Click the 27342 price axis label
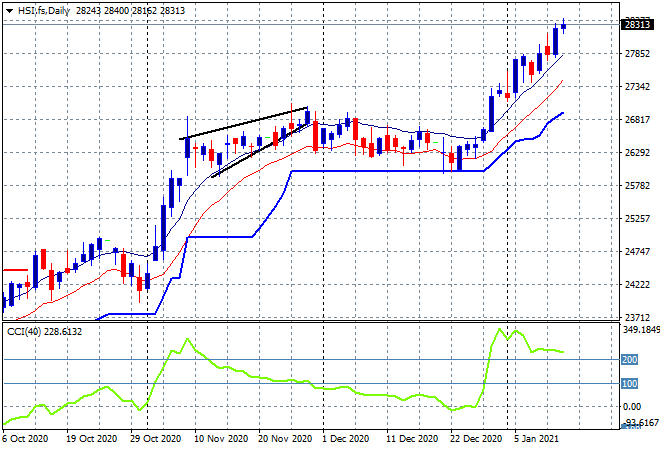Image resolution: width=660 pixels, height=450 pixels. point(637,86)
